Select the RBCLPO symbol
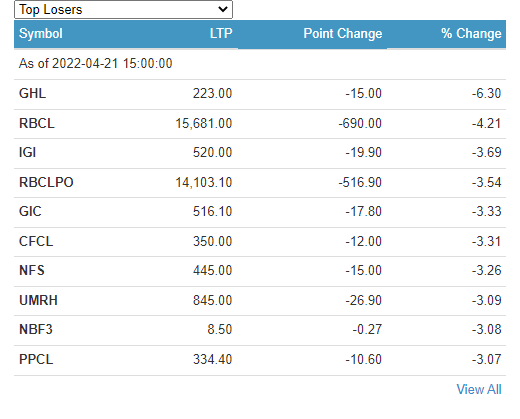Viewport: 520px width, 419px height. (46, 182)
